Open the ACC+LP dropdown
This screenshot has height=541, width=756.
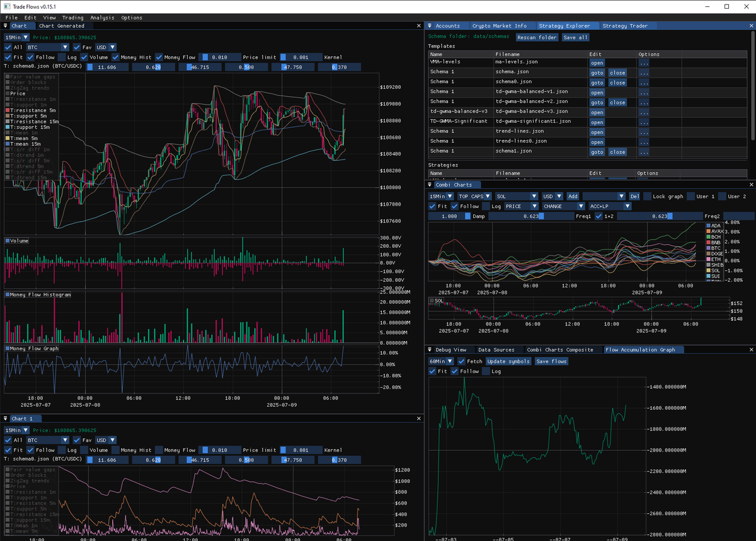(610, 206)
